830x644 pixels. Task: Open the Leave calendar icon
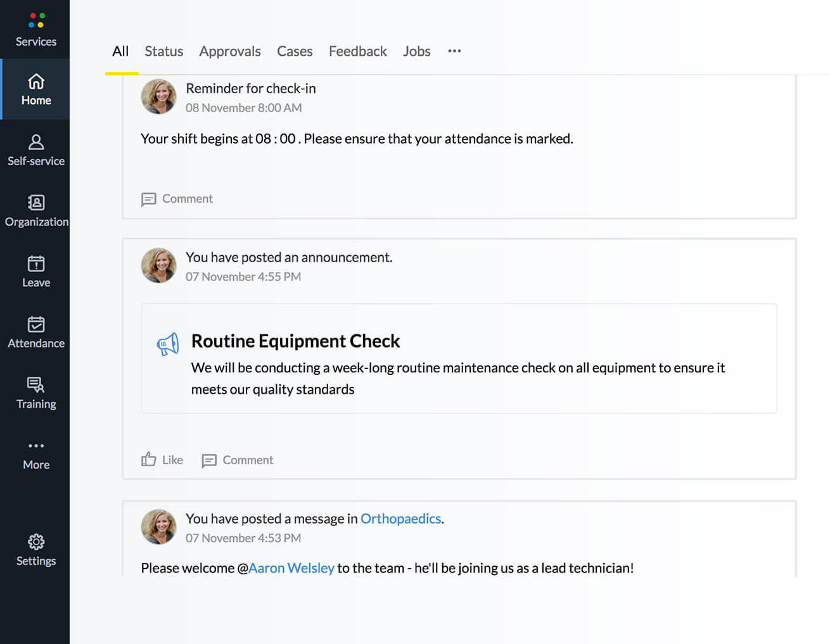tap(36, 263)
